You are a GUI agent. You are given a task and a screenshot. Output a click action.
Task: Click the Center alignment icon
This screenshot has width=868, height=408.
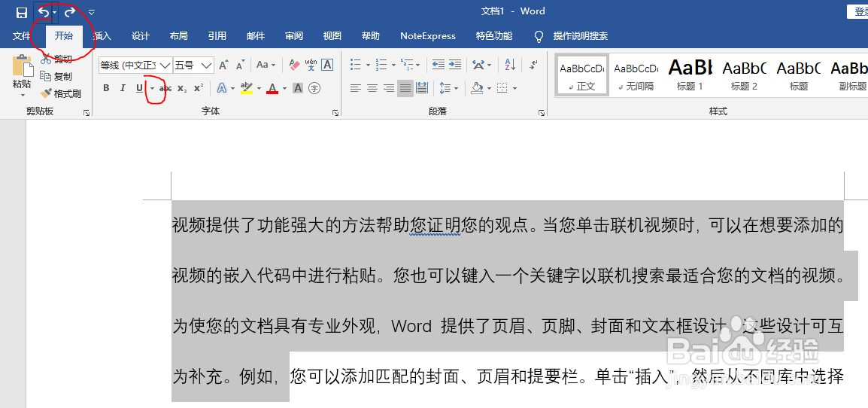coord(372,88)
